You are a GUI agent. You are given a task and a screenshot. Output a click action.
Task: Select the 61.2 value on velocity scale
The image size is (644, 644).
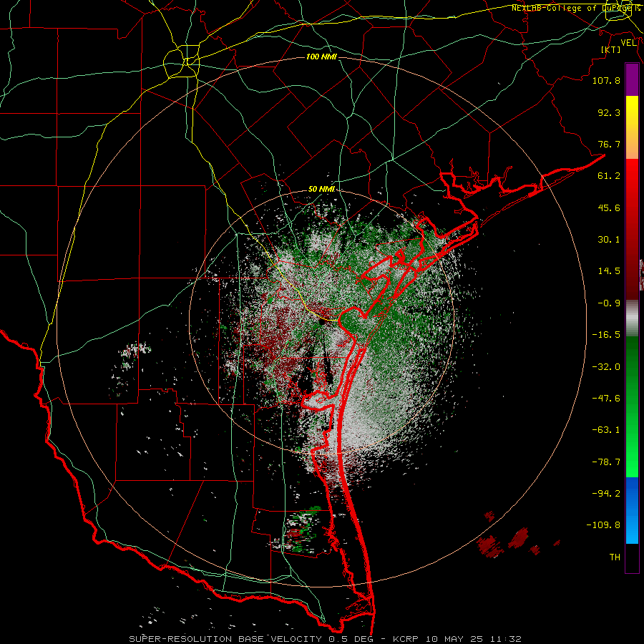(x=609, y=176)
